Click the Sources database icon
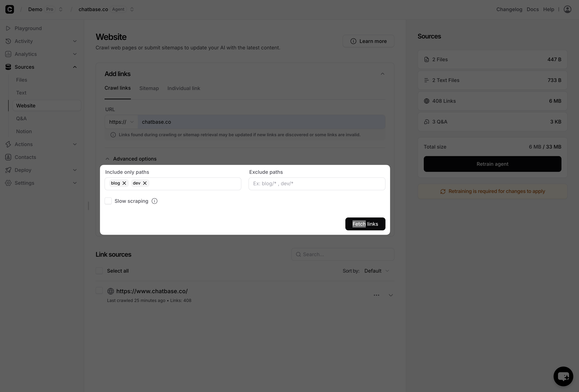This screenshot has width=579, height=392. pos(8,67)
